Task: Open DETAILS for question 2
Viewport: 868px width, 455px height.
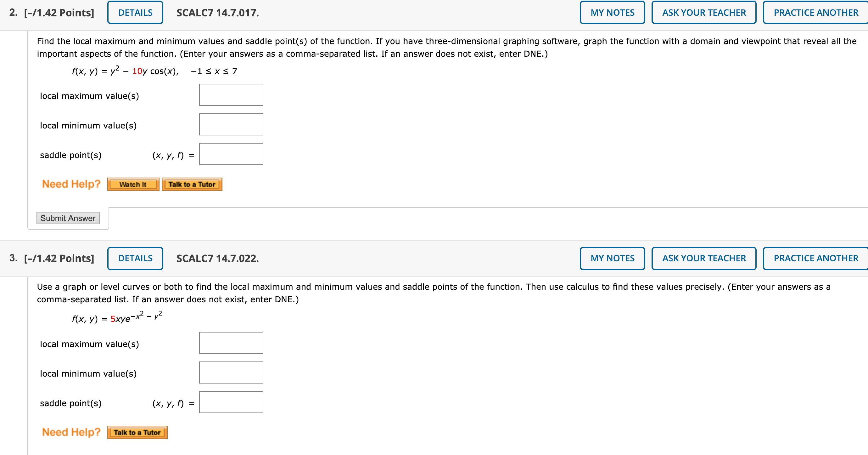Action: [x=135, y=13]
